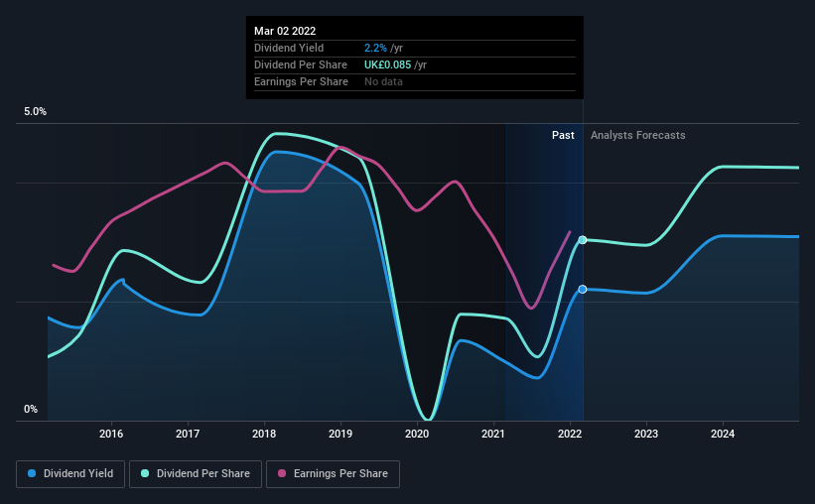Click the 2017 x-axis label
The width and height of the screenshot is (815, 504).
tap(188, 434)
